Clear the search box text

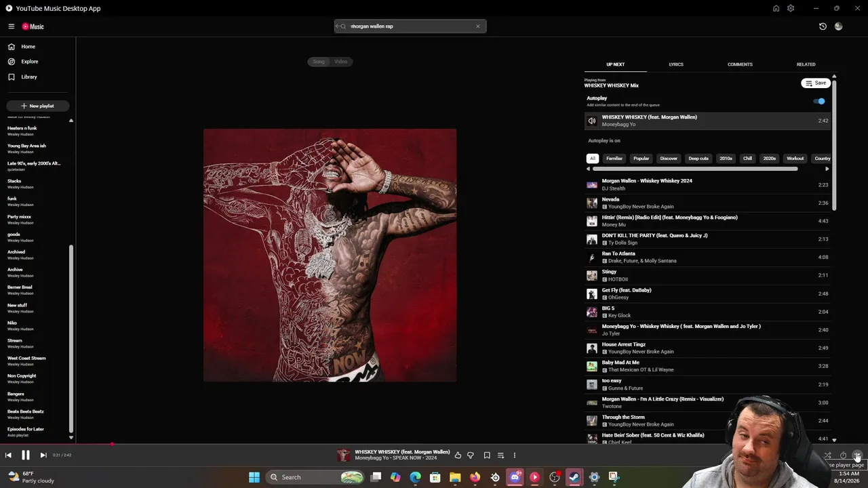pos(477,26)
